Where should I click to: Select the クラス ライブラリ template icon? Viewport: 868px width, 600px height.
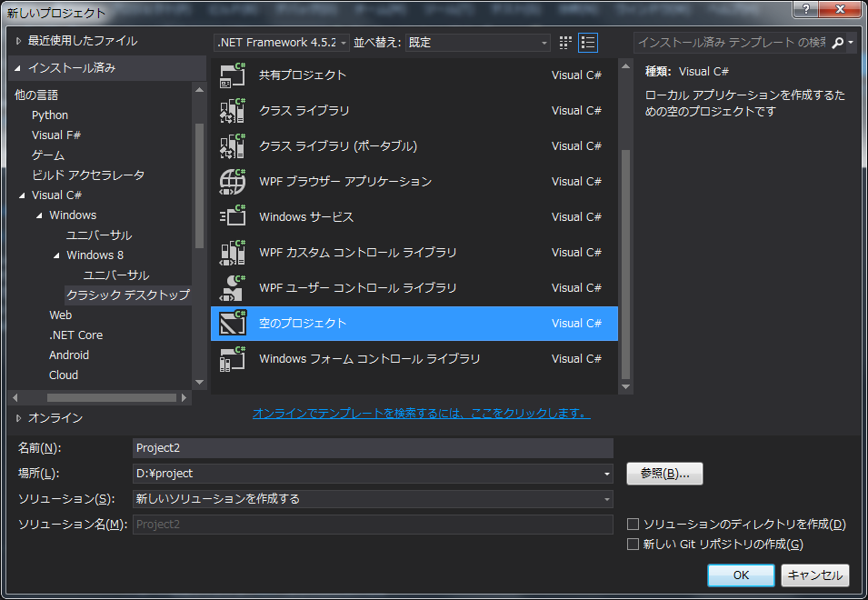[x=233, y=110]
